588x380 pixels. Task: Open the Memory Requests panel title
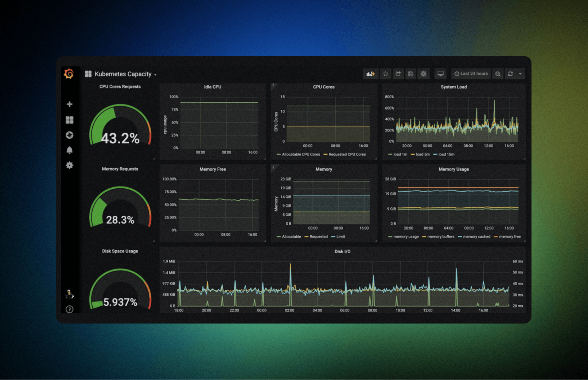[x=120, y=169]
